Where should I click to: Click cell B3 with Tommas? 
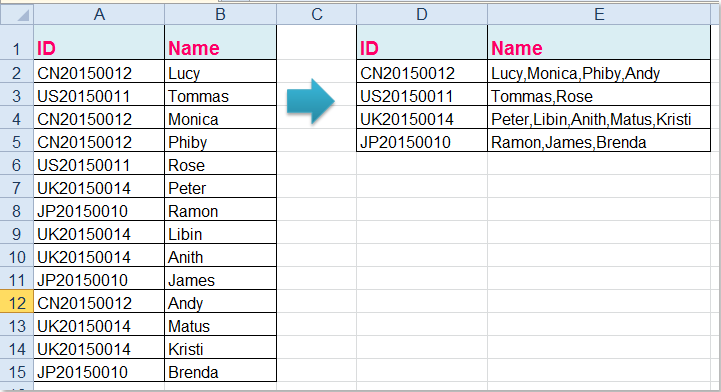click(x=220, y=95)
